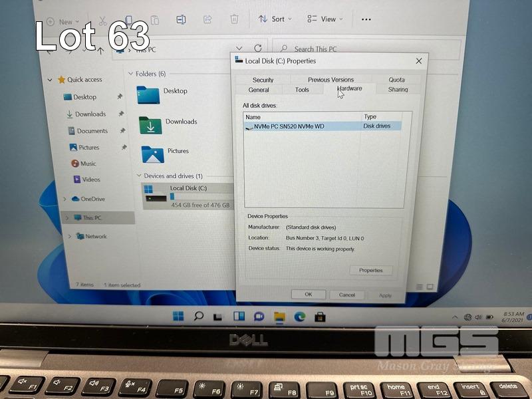Open Microsoft Edge from the taskbar
This screenshot has height=399, width=532.
300,317
